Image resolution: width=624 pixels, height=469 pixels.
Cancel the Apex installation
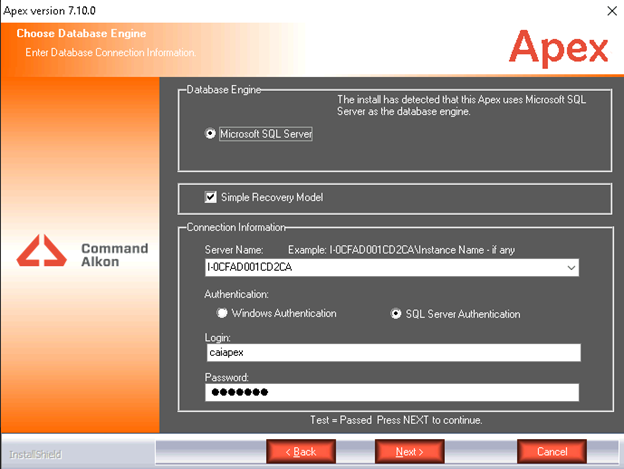(552, 451)
